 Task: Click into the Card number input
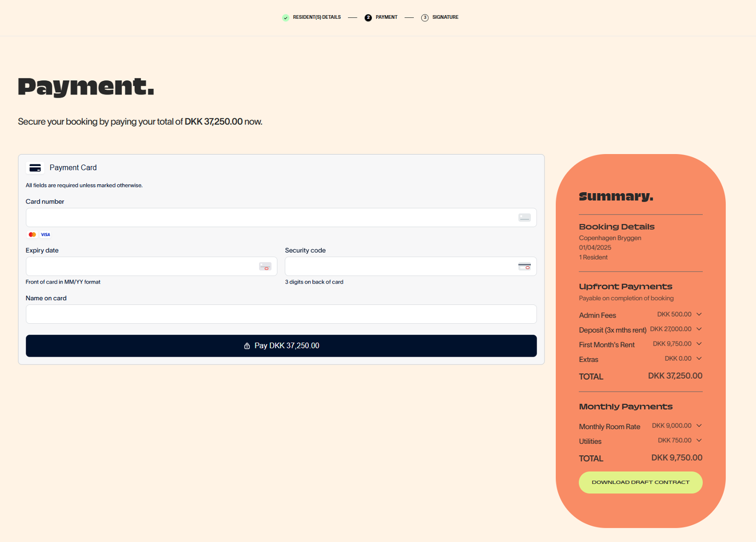pyautogui.click(x=269, y=218)
